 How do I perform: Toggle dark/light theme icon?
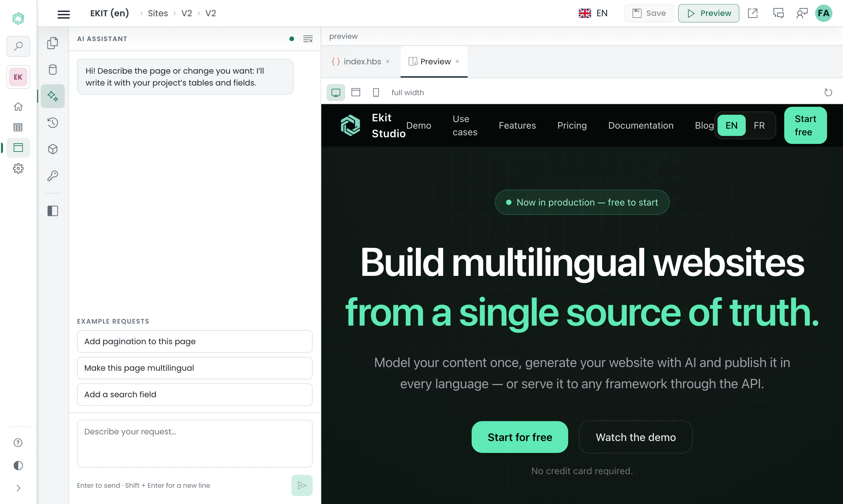pos(18,465)
